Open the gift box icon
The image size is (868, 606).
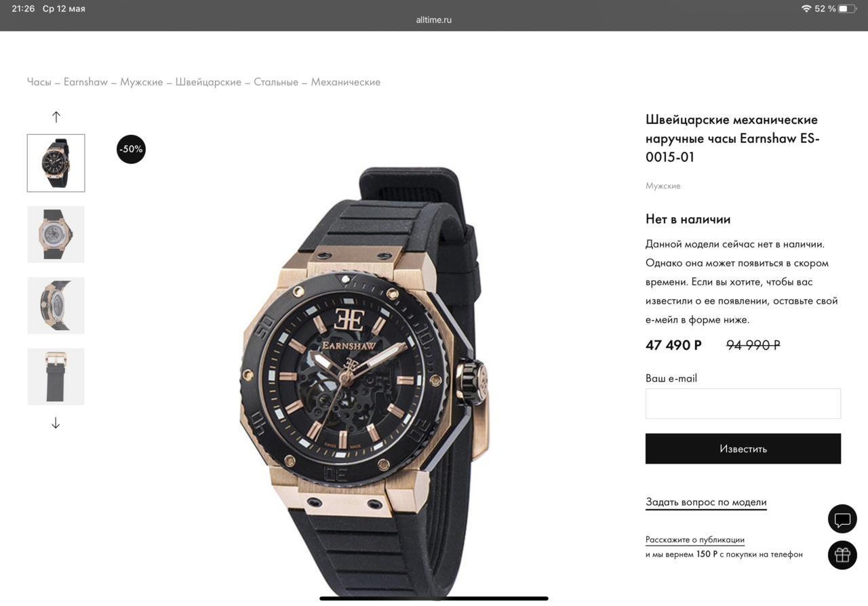coord(842,554)
